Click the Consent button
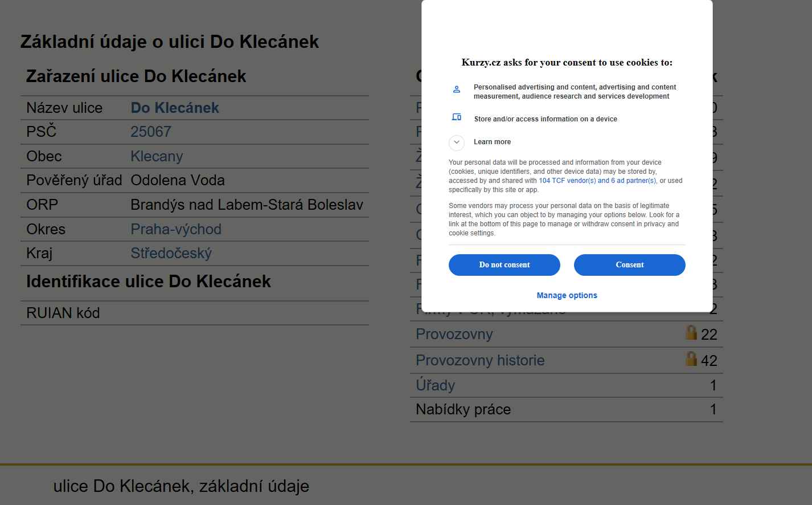The height and width of the screenshot is (505, 812). (629, 265)
